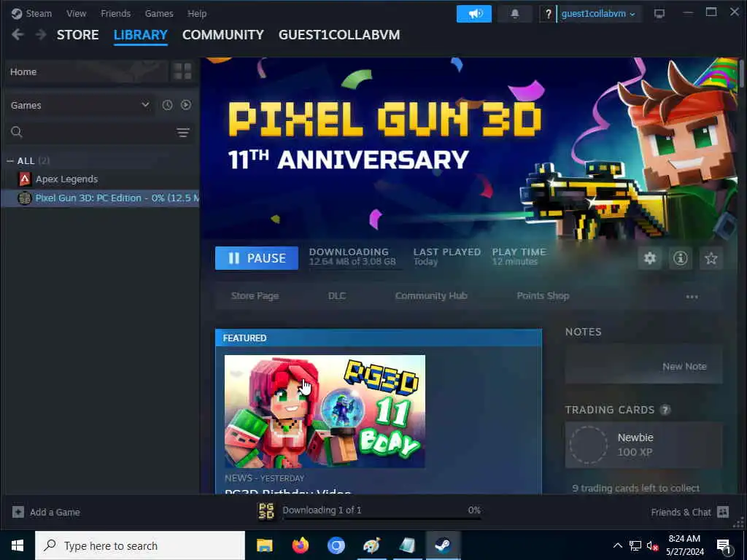
Task: Open the Store Page link
Action: tap(255, 296)
